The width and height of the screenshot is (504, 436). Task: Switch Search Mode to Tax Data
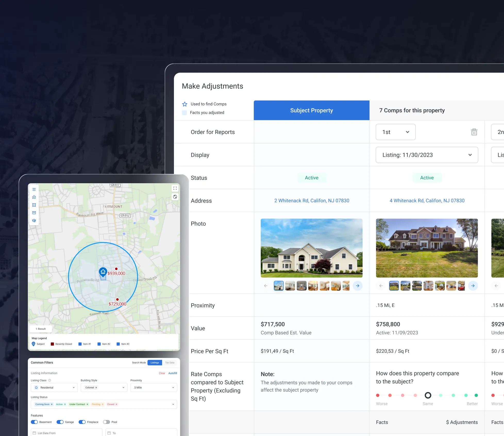pos(170,363)
